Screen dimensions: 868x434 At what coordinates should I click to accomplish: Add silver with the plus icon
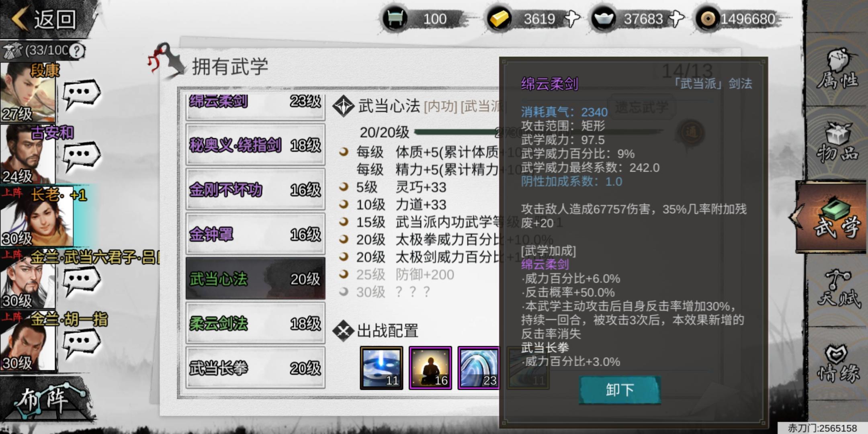tap(676, 18)
